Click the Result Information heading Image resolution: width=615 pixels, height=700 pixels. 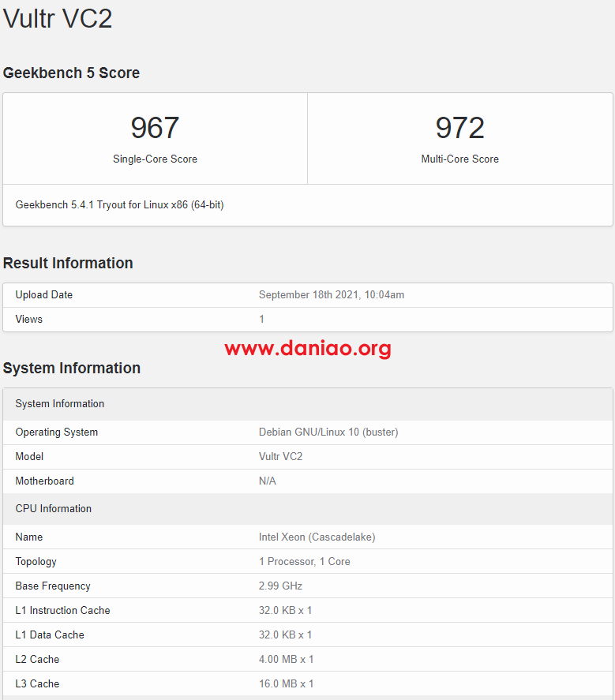[x=68, y=263]
